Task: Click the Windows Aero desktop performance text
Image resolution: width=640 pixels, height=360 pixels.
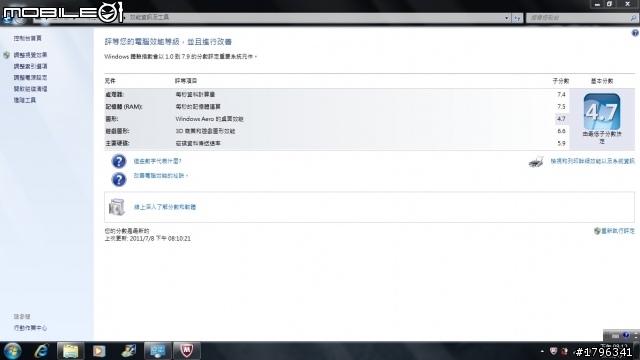Action: coord(209,119)
